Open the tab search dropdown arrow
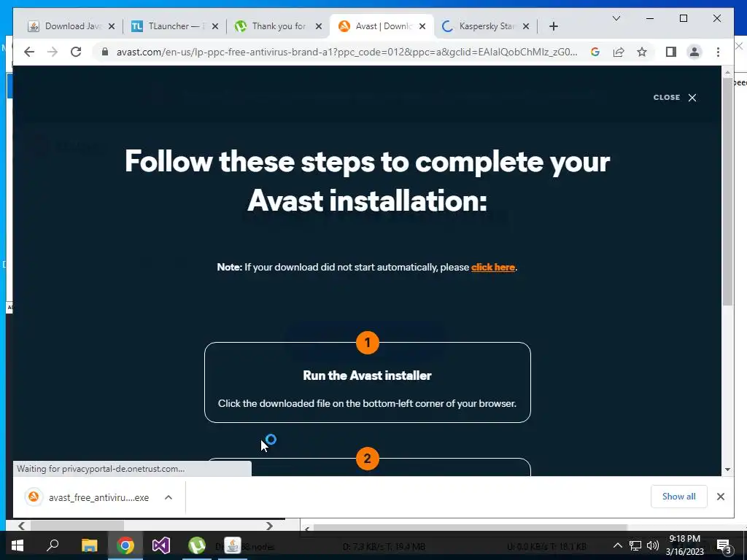 coord(616,18)
